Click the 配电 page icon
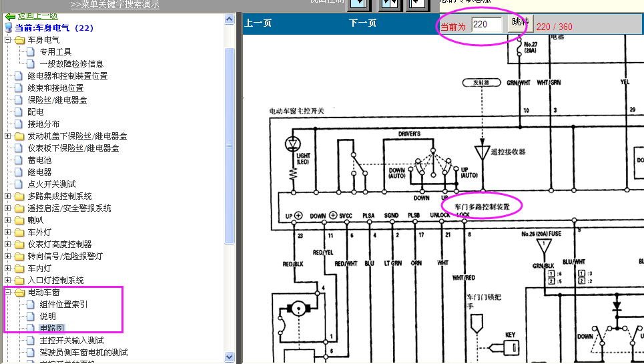The height and width of the screenshot is (364, 644). [19, 112]
